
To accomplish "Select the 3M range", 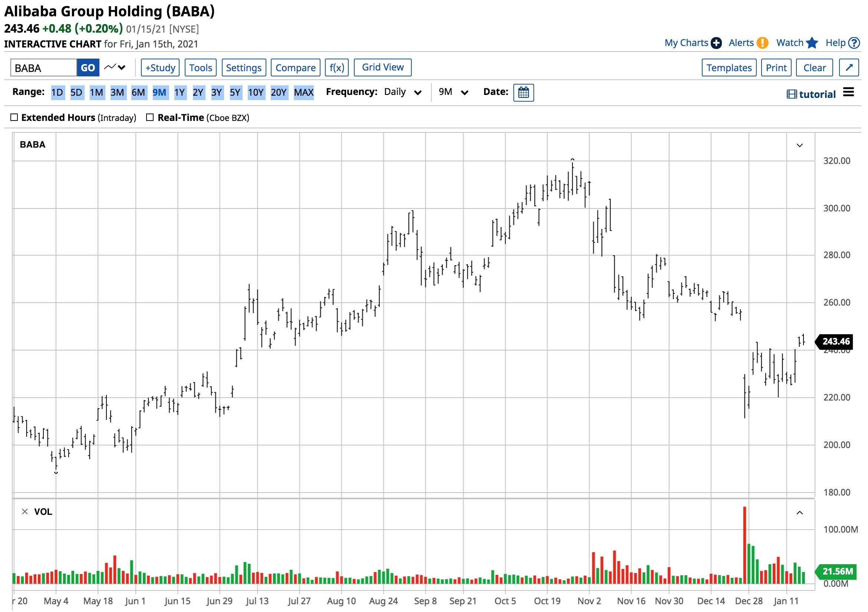I will coord(118,93).
